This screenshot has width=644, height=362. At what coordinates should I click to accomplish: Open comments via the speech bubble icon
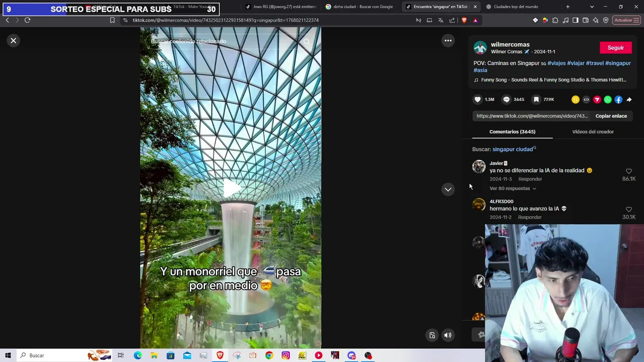pyautogui.click(x=507, y=100)
